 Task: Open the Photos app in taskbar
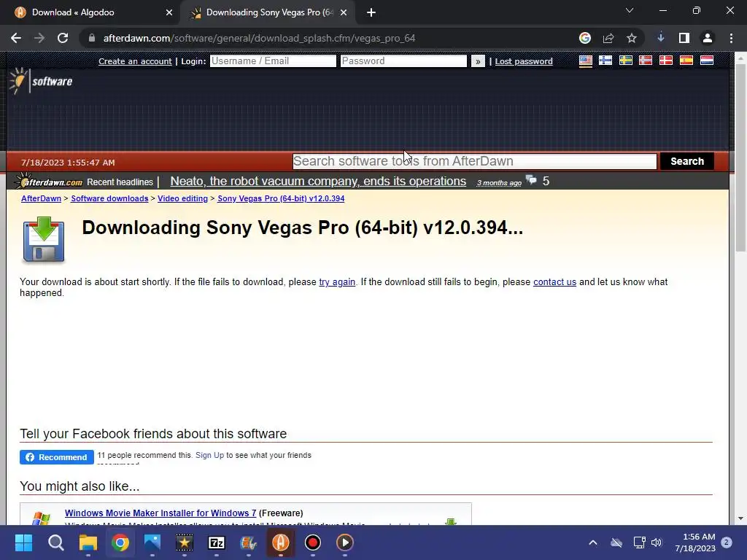[x=152, y=542]
